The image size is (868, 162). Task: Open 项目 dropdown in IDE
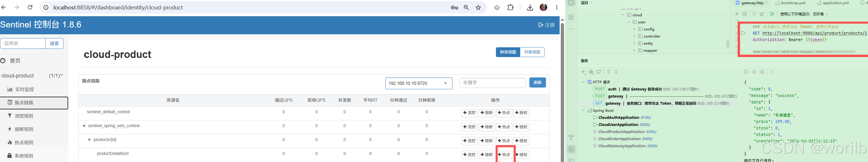pos(587,3)
